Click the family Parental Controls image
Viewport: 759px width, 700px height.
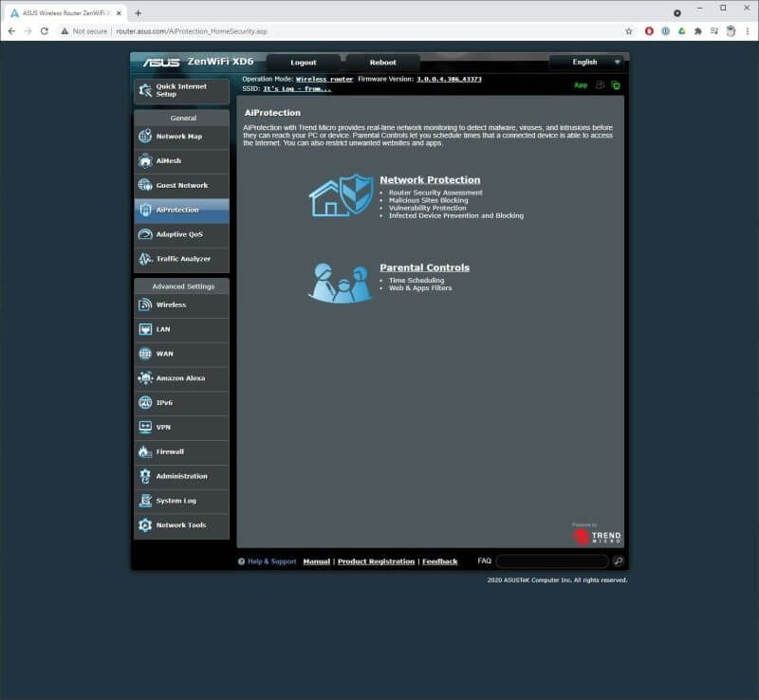pyautogui.click(x=341, y=283)
